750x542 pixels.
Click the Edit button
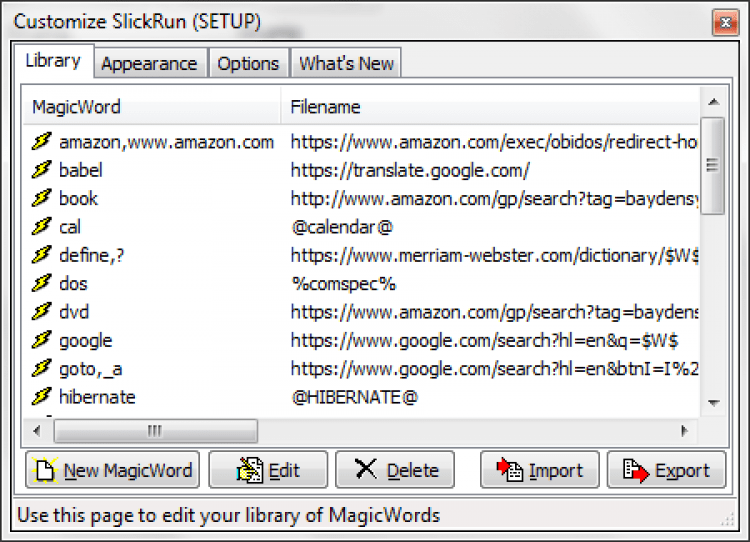click(268, 470)
